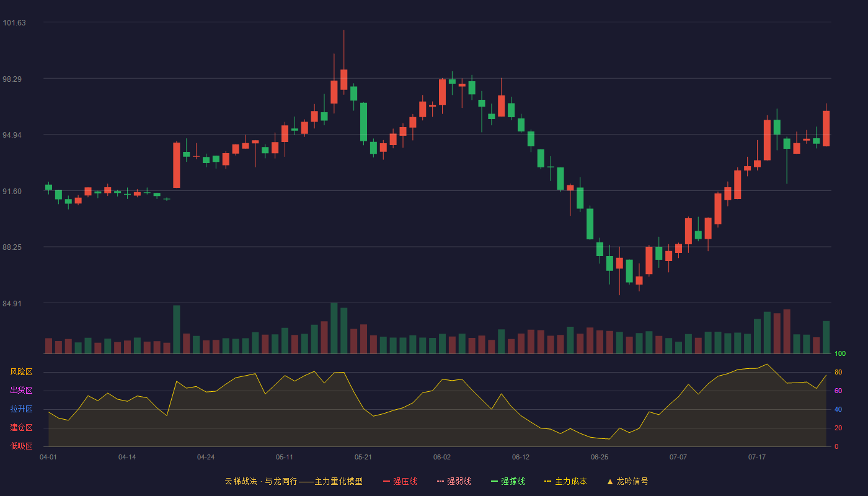868x496 pixels.
Task: Click the 04-01 date label
Action: point(48,457)
